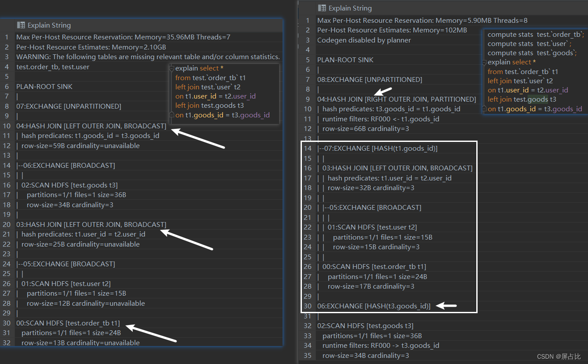Click line number 13 in left panel gutter
Image resolution: width=588 pixels, height=364 pixels.
tap(7, 155)
